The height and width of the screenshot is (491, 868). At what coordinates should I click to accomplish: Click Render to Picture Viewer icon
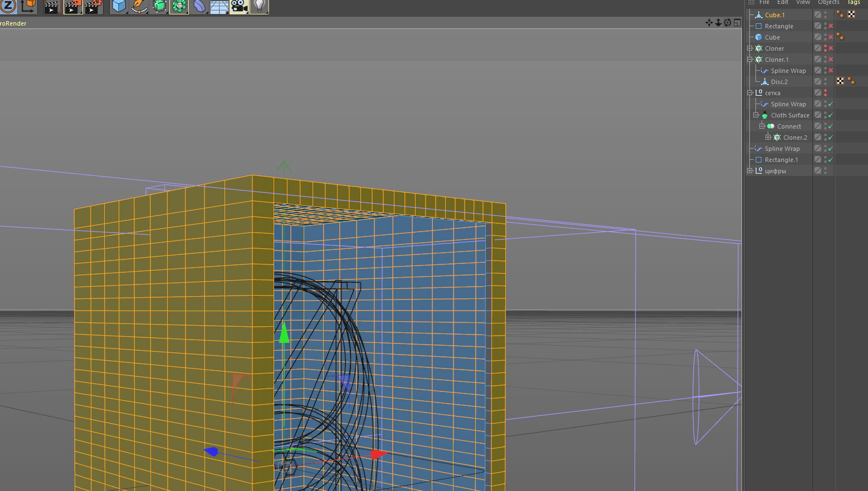tap(72, 7)
